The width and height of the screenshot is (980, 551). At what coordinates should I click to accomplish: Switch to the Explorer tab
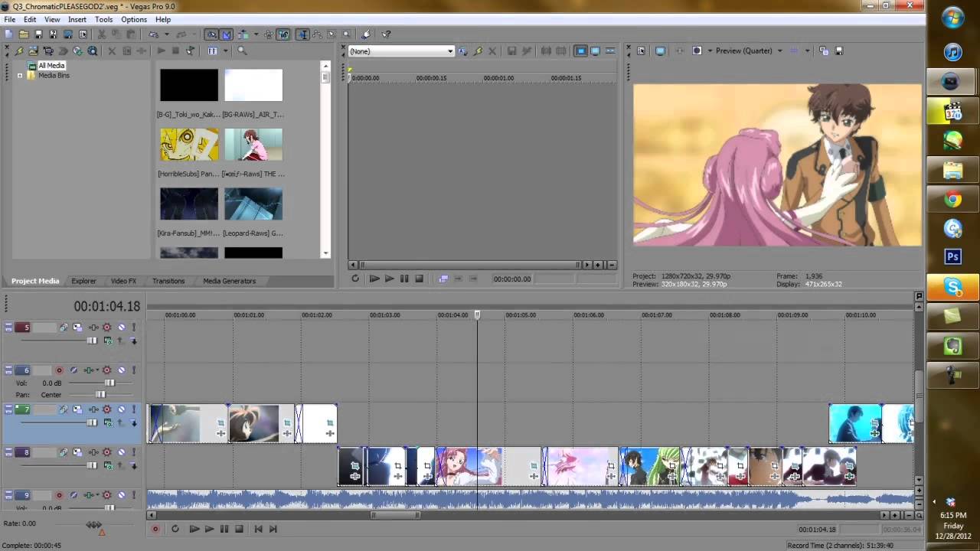tap(83, 281)
